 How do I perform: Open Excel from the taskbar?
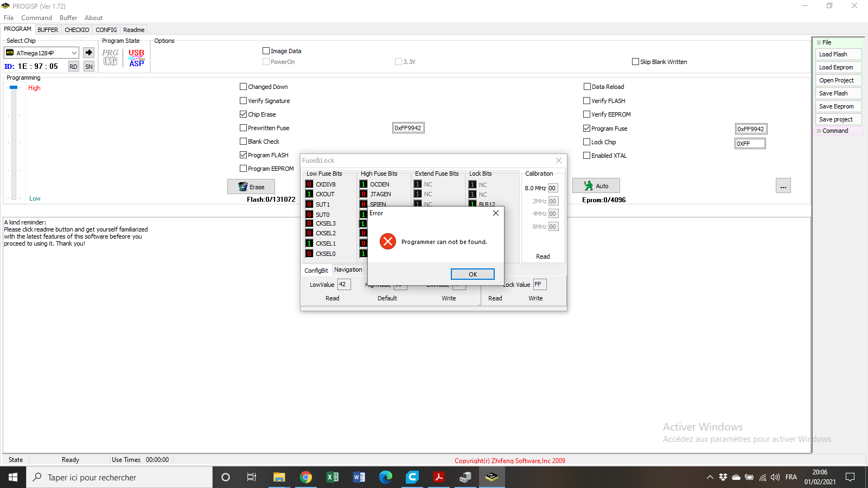pos(333,477)
